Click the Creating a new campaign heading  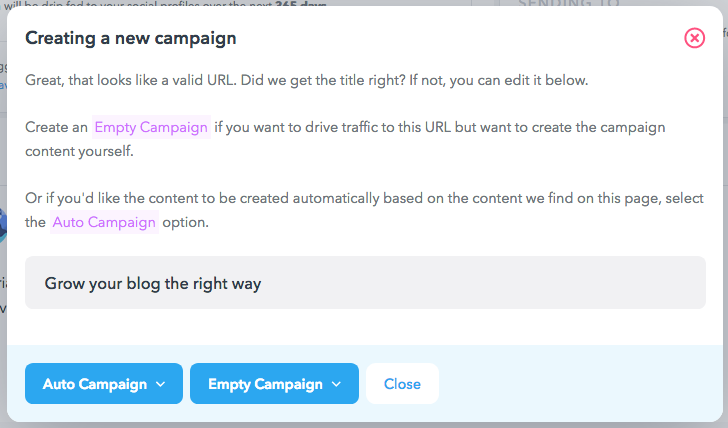pyautogui.click(x=130, y=38)
